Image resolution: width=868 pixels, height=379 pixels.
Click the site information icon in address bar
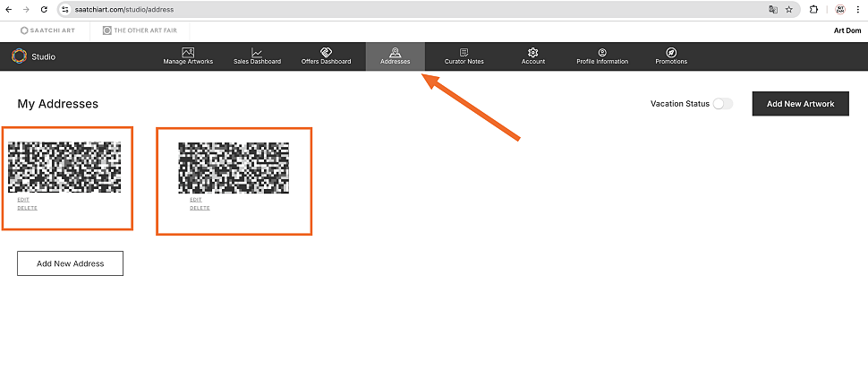pos(64,10)
